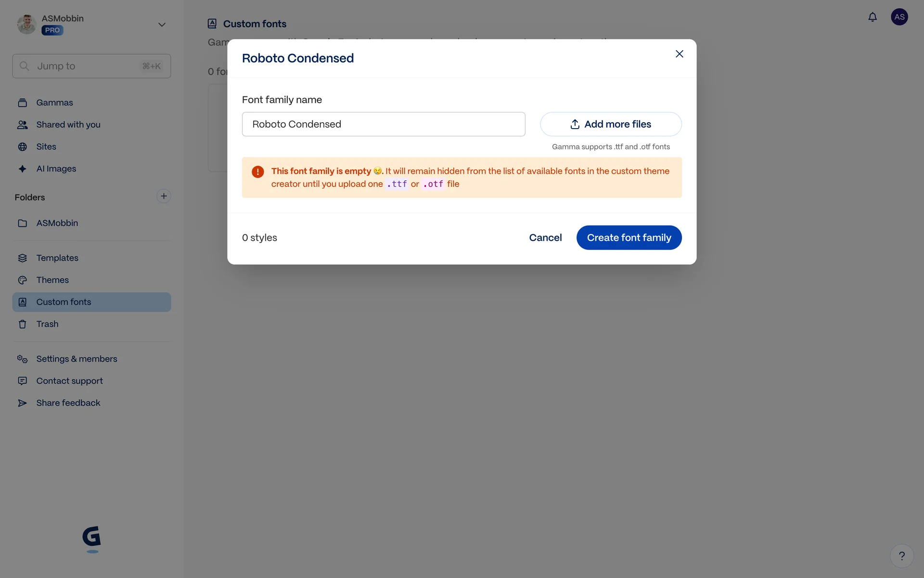Open the AS profile avatar
This screenshot has height=578, width=924.
coord(899,17)
